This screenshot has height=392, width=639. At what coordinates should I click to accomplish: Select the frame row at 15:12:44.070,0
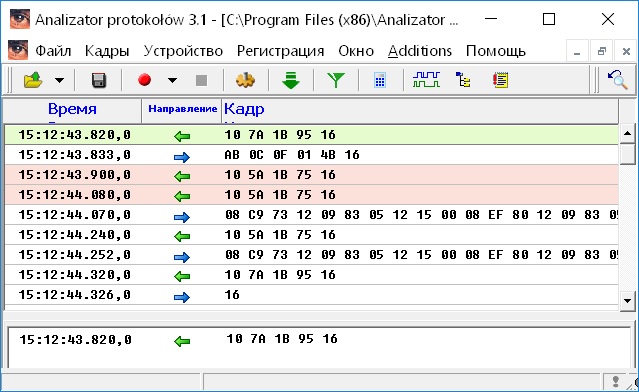(311, 215)
